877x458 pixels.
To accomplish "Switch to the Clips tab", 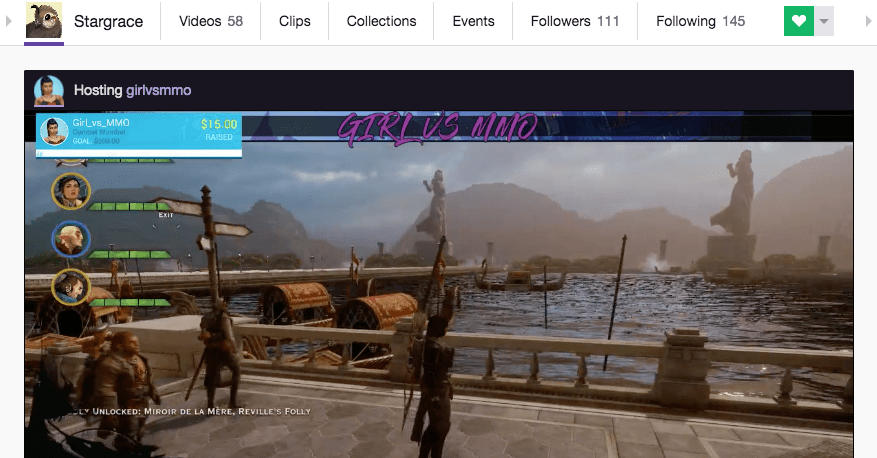I will pos(295,21).
